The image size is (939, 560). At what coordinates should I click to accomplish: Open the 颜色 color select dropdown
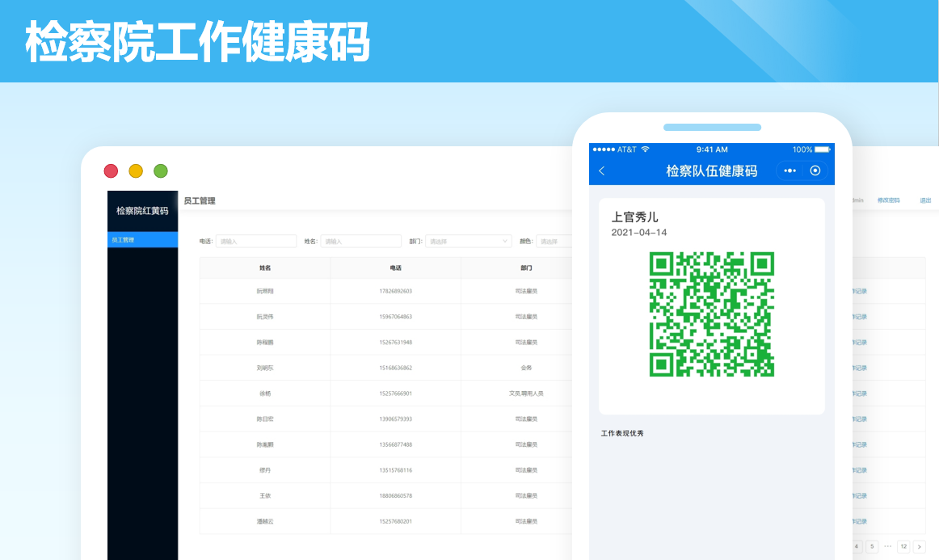click(x=554, y=241)
